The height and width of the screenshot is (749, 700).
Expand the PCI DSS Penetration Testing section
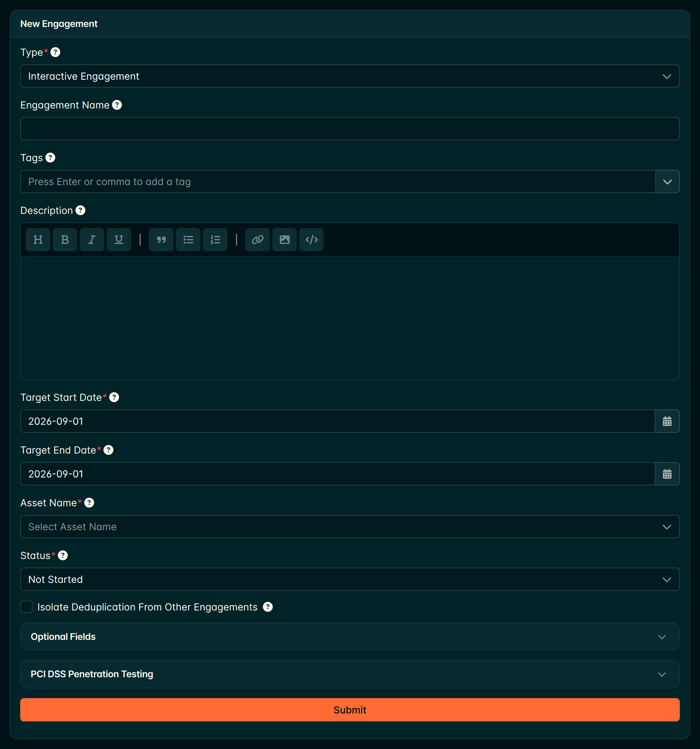click(350, 674)
